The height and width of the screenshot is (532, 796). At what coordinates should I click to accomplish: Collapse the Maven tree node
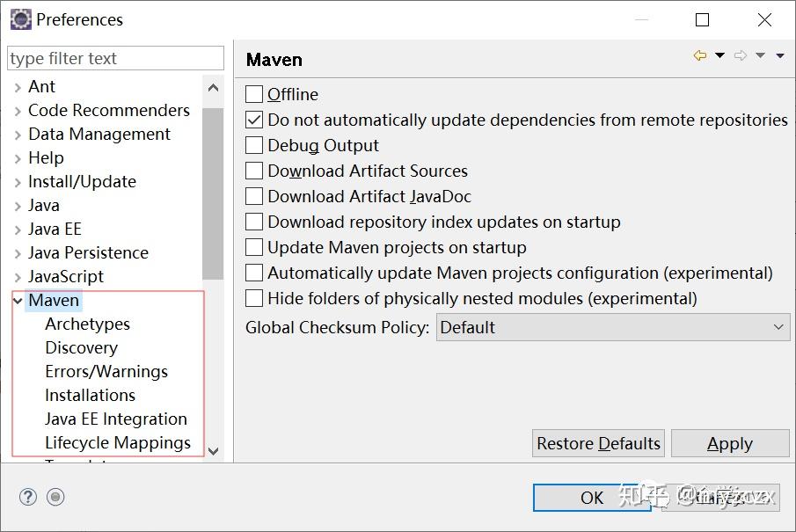click(x=18, y=301)
